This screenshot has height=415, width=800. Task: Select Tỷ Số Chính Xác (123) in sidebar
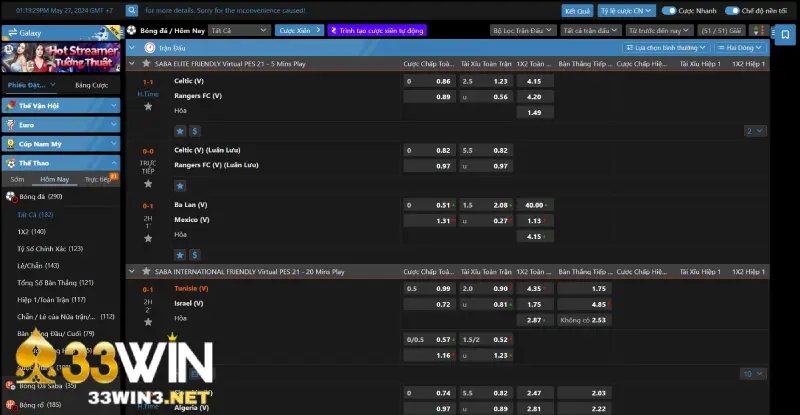coord(50,248)
